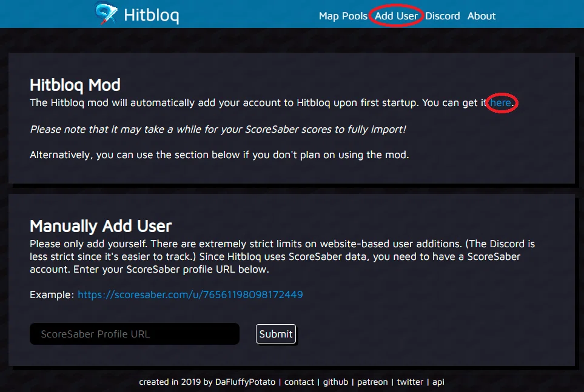Open the patreon footer link

372,382
